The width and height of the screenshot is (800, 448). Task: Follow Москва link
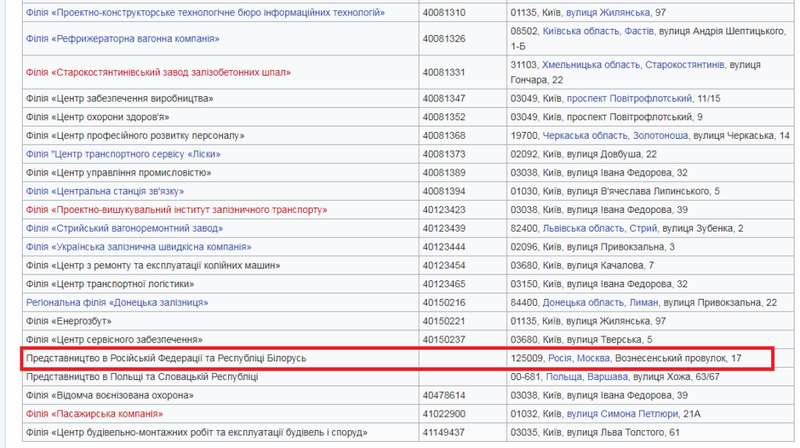click(x=593, y=358)
